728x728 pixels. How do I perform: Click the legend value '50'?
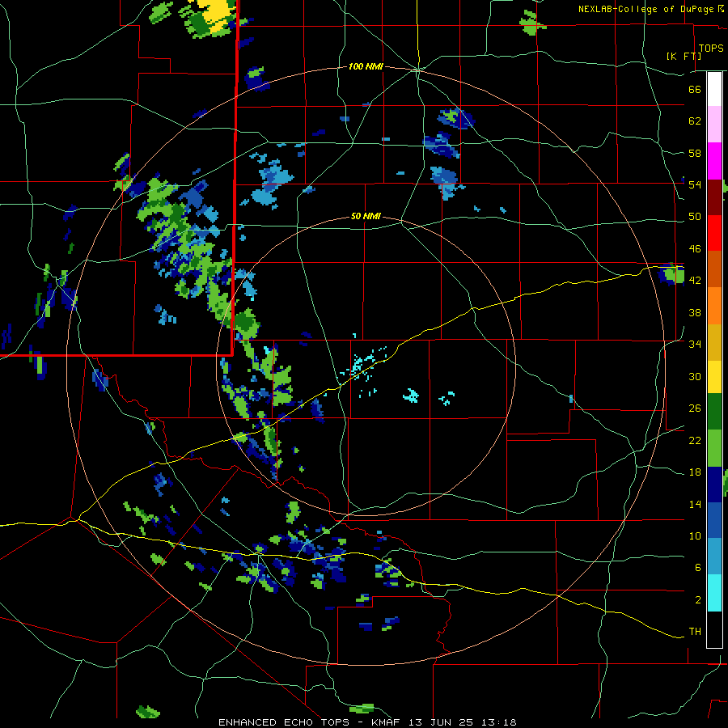tap(695, 217)
